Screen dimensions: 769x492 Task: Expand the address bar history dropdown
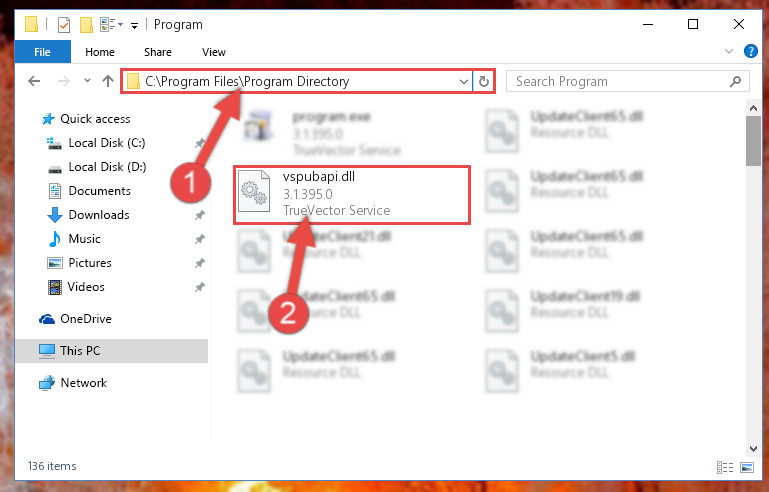pyautogui.click(x=463, y=81)
